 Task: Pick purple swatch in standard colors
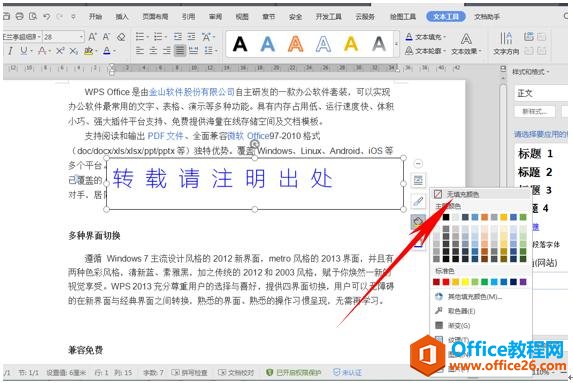523,282
